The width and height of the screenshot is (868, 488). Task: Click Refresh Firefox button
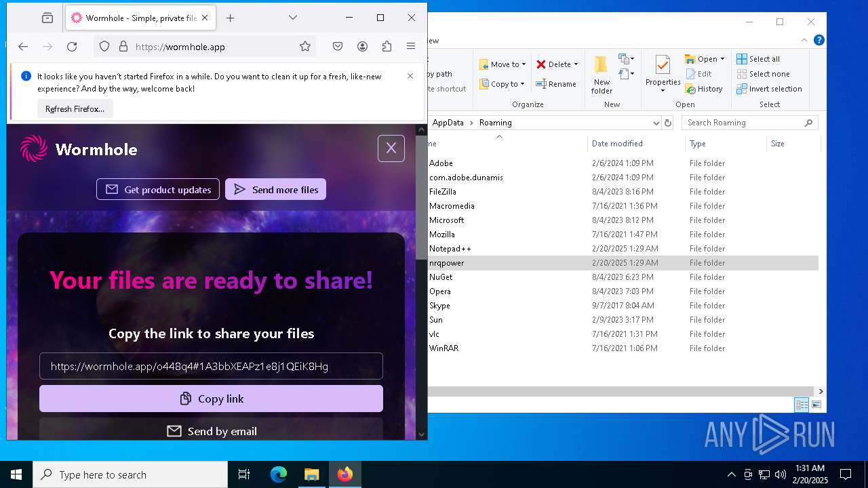pyautogui.click(x=75, y=108)
